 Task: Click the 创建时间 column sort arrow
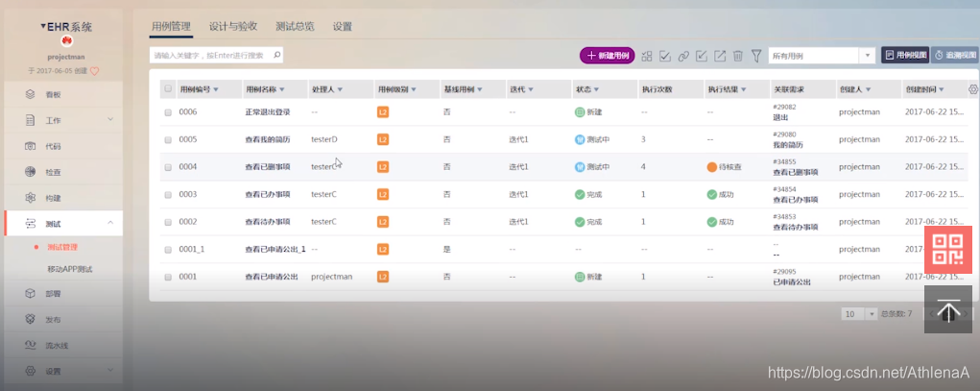[x=942, y=89]
